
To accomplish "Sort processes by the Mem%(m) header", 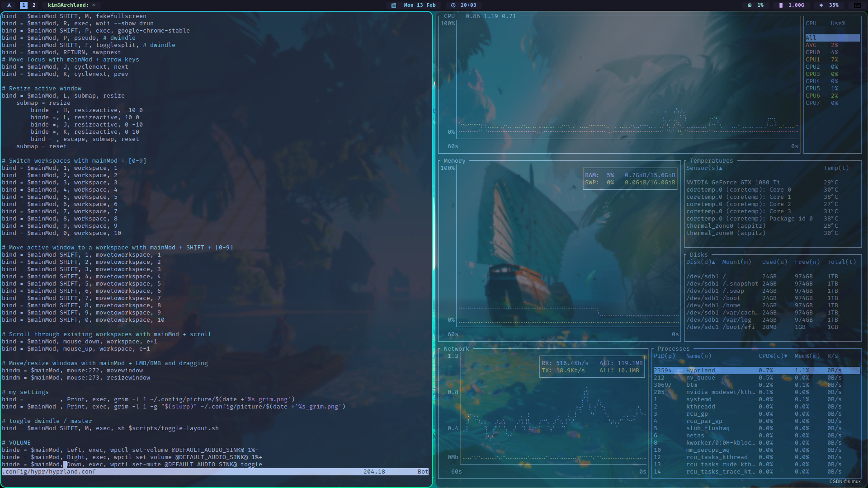I will point(807,356).
